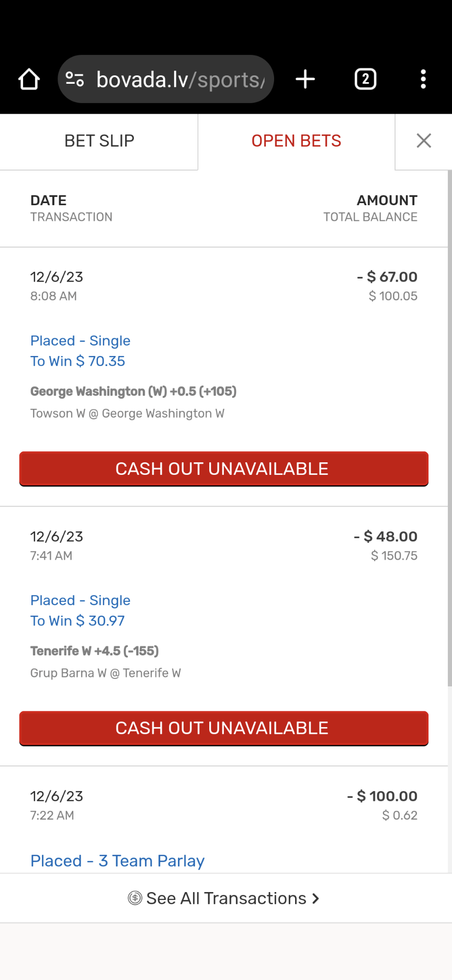Tap the George Washington (W) +0.5 selection

(133, 392)
